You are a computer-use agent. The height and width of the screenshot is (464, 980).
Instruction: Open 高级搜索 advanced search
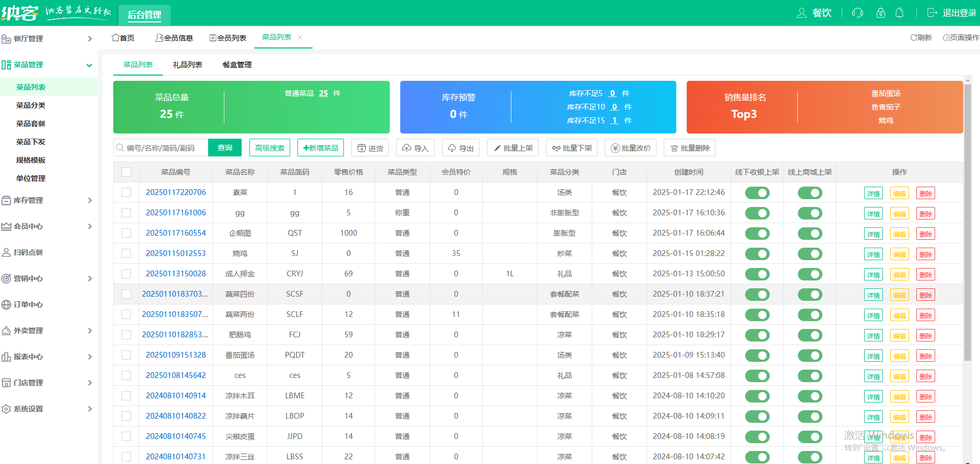tap(270, 148)
